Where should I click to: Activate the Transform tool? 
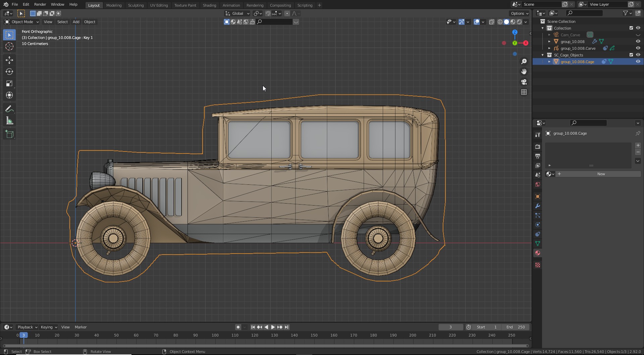(9, 95)
